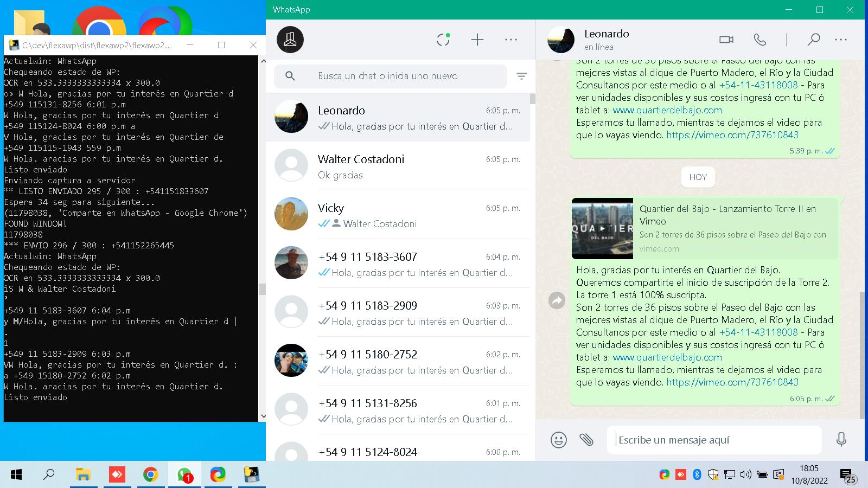The image size is (868, 488).
Task: Open File Explorer from taskbar
Action: click(83, 475)
